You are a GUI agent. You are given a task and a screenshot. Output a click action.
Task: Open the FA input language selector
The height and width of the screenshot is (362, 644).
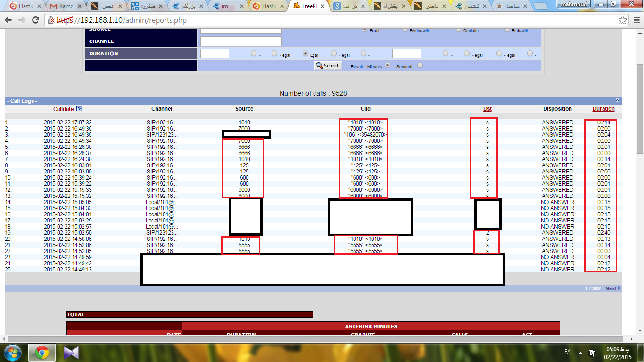pos(568,352)
